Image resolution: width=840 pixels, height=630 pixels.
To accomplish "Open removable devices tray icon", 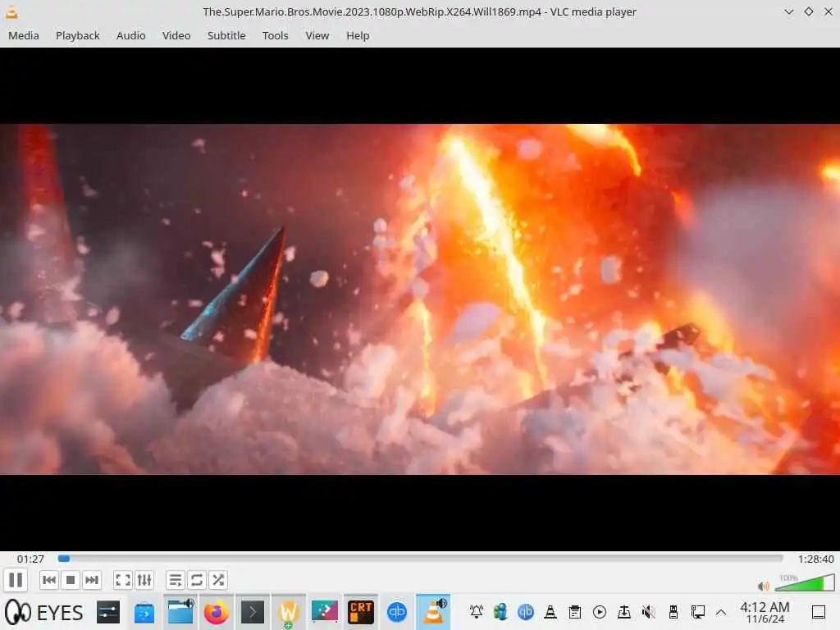I will [673, 612].
